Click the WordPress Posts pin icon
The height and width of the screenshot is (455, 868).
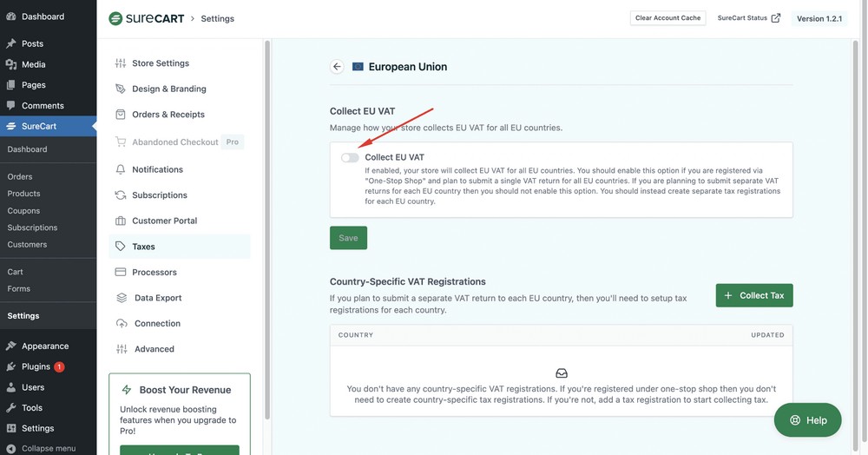[x=10, y=43]
